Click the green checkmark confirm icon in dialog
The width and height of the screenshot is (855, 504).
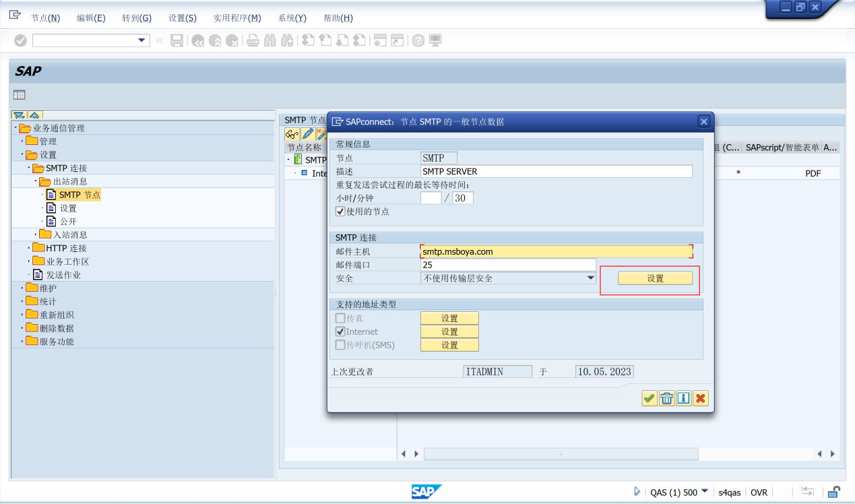(x=649, y=398)
